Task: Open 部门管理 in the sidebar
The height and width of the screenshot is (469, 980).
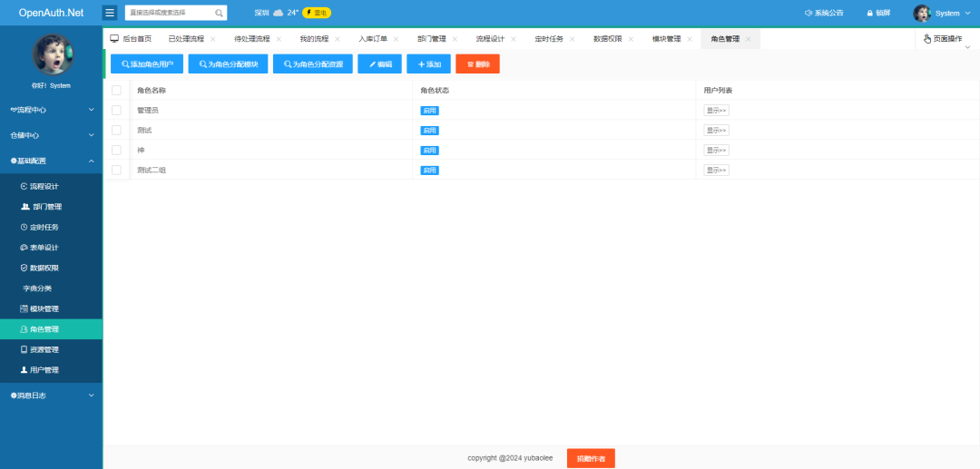Action: 45,207
